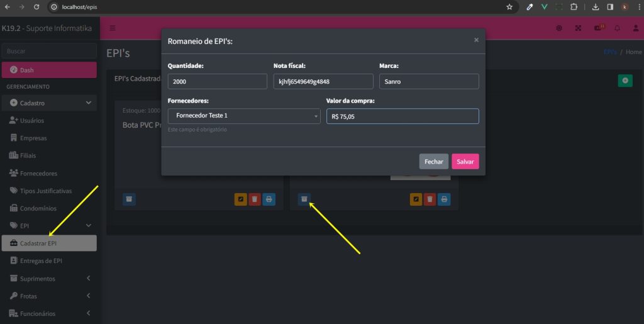Click the Fechar button
This screenshot has width=644, height=324.
click(433, 162)
